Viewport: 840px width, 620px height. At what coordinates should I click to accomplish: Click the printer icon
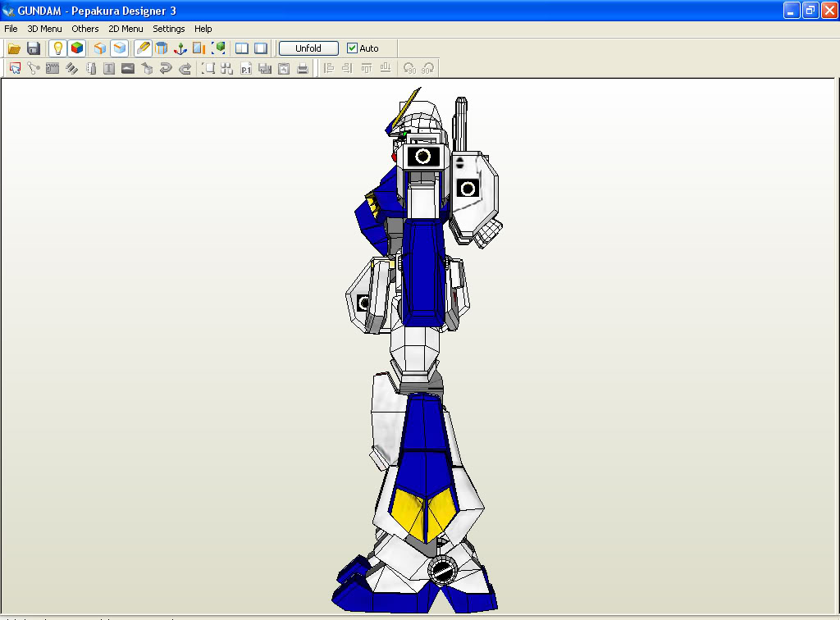click(303, 69)
